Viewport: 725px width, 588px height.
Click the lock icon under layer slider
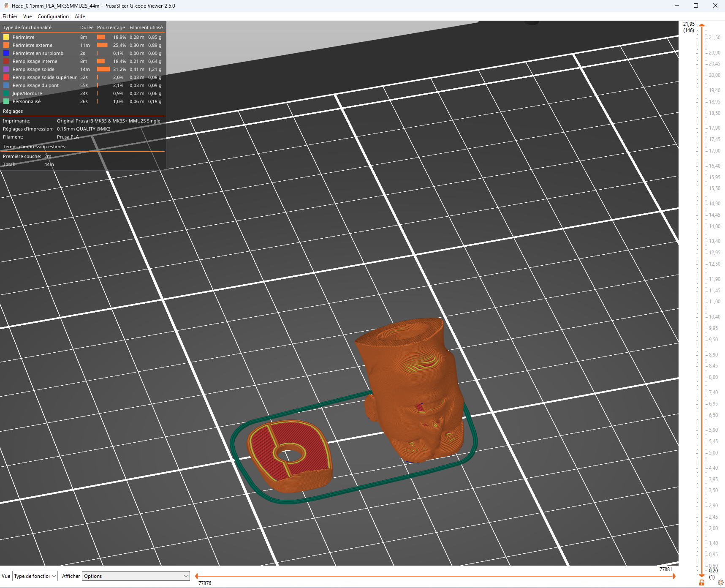[x=701, y=583]
